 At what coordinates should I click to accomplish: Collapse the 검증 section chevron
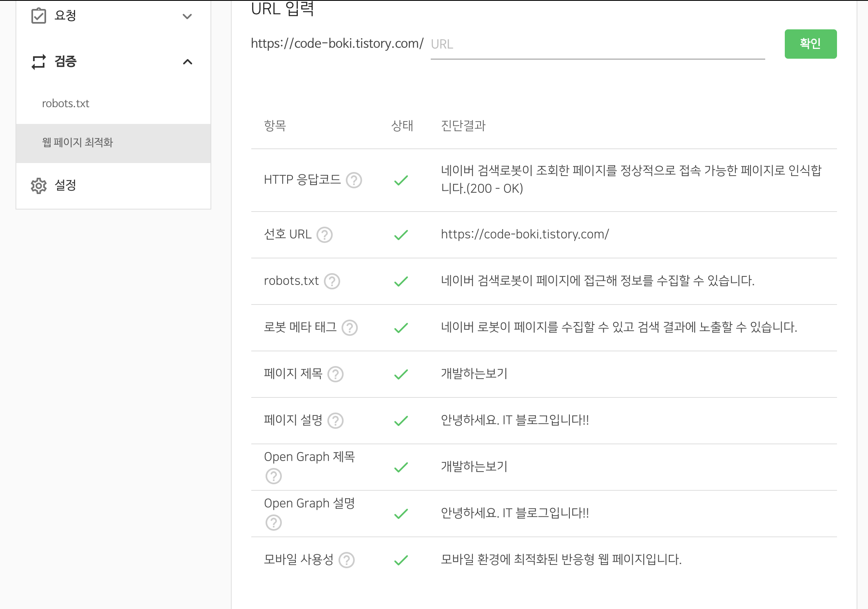(187, 62)
